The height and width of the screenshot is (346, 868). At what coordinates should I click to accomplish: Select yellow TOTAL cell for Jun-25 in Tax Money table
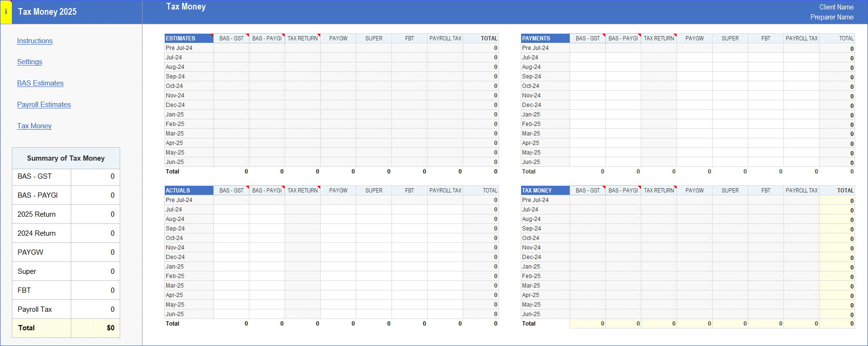coord(837,314)
